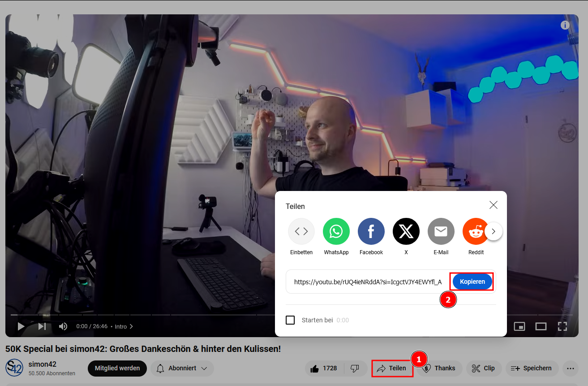The width and height of the screenshot is (588, 386).
Task: Share the video to Reddit
Action: click(475, 231)
